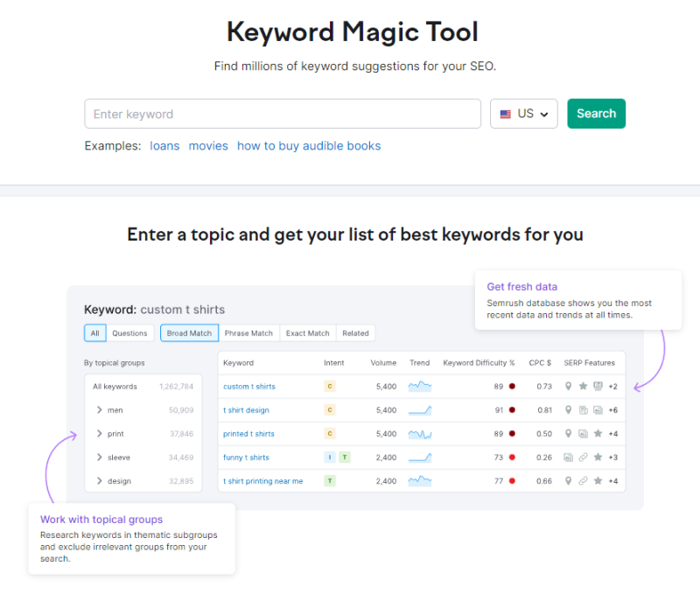Expand the men topical group
Image resolution: width=700 pixels, height=594 pixels.
[101, 409]
